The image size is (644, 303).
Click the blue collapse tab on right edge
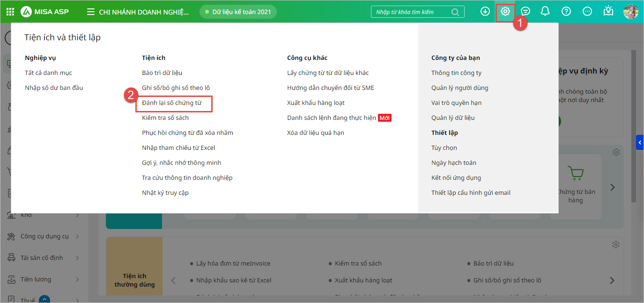tap(640, 142)
